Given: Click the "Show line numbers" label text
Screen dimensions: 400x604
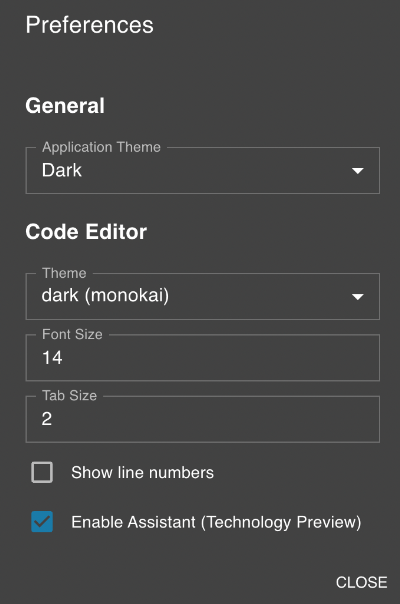Looking at the screenshot, I should tap(142, 473).
